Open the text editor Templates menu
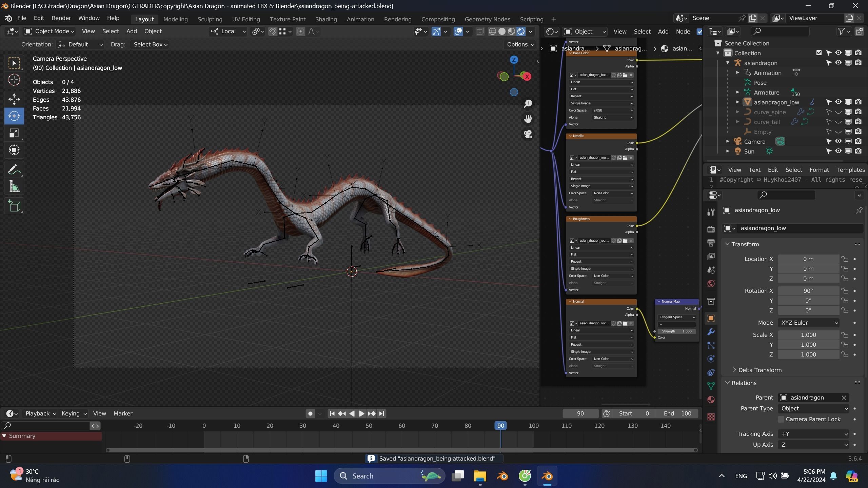The image size is (868, 488). (850, 170)
